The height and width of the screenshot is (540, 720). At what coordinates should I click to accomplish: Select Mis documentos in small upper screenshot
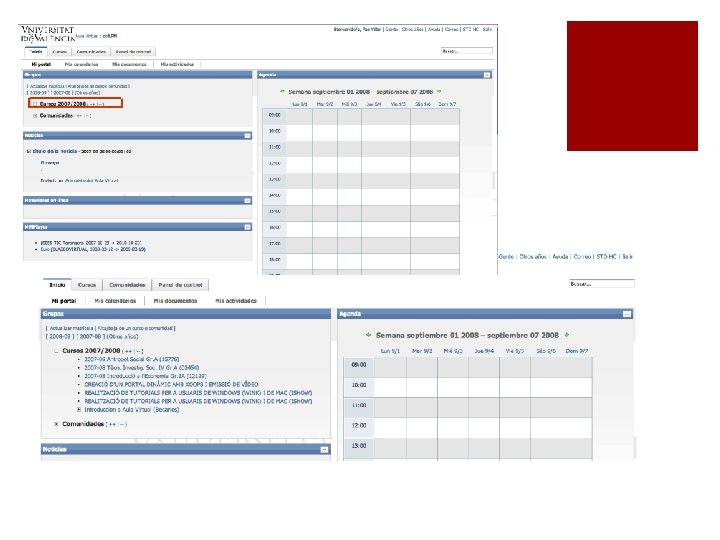pos(129,65)
